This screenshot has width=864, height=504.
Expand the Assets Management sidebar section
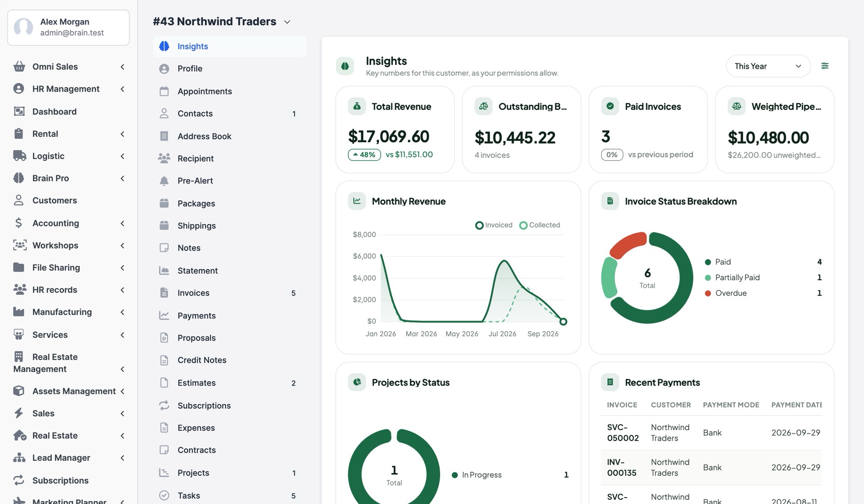tap(68, 391)
